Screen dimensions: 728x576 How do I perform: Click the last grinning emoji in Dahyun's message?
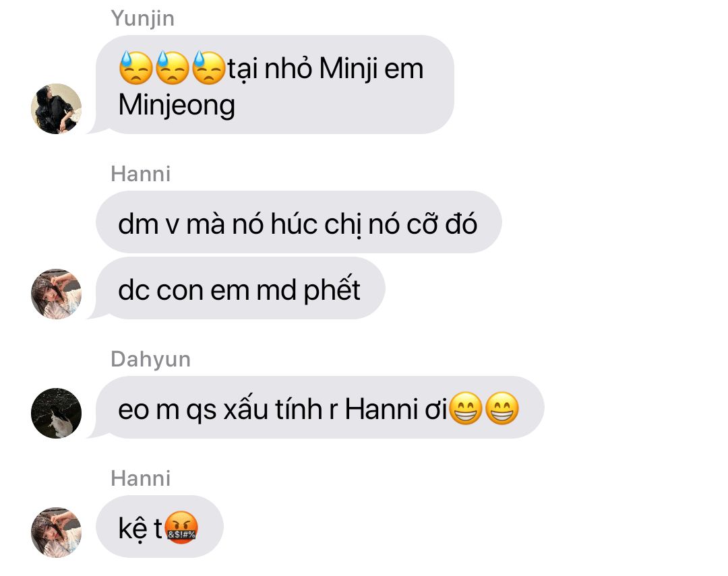point(502,408)
